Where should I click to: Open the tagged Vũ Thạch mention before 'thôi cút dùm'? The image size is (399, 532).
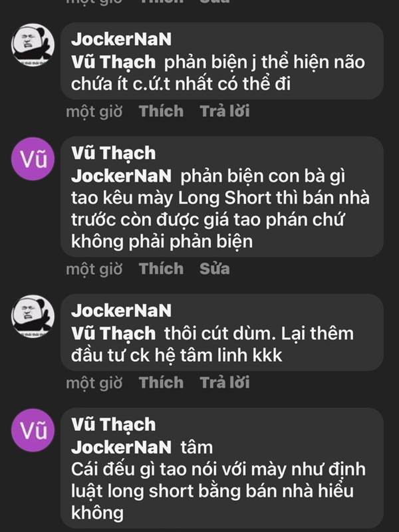tap(113, 334)
